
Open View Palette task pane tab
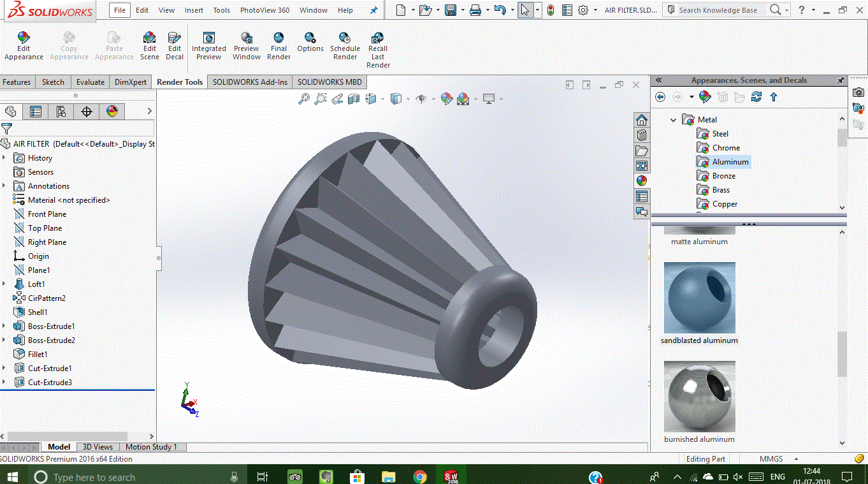[642, 166]
